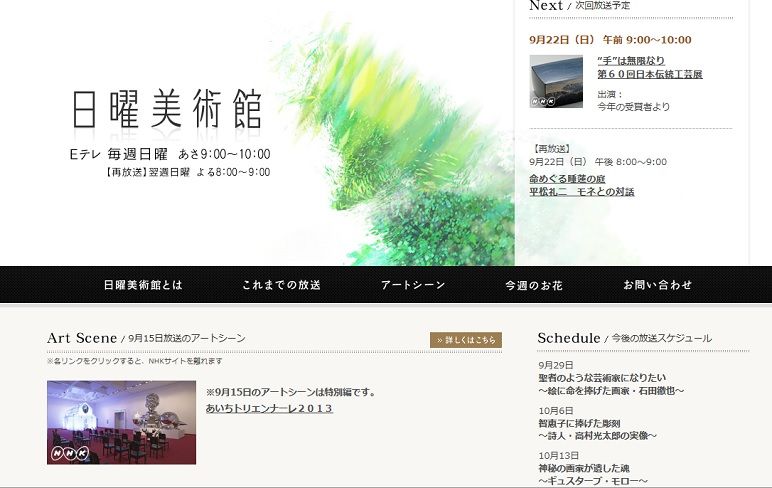Select the アートシーン navigation item
The height and width of the screenshot is (488, 772).
pos(413,285)
